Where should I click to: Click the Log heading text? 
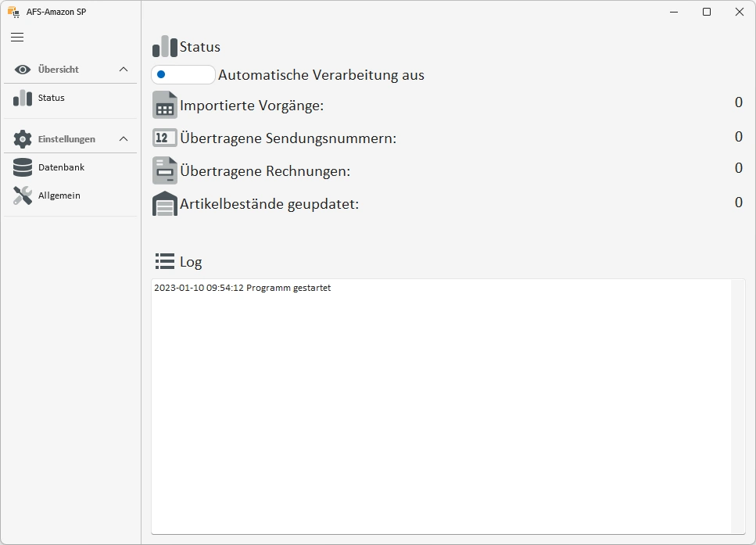click(x=191, y=262)
